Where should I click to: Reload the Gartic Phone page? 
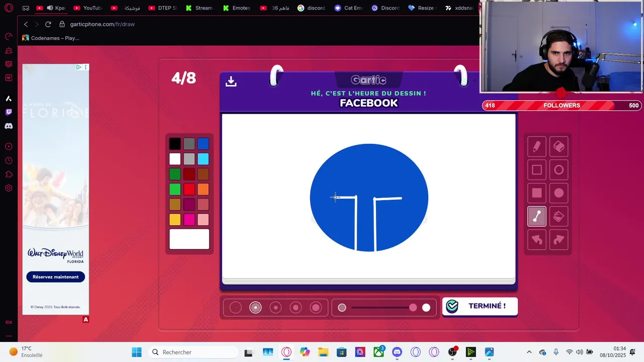pyautogui.click(x=48, y=24)
